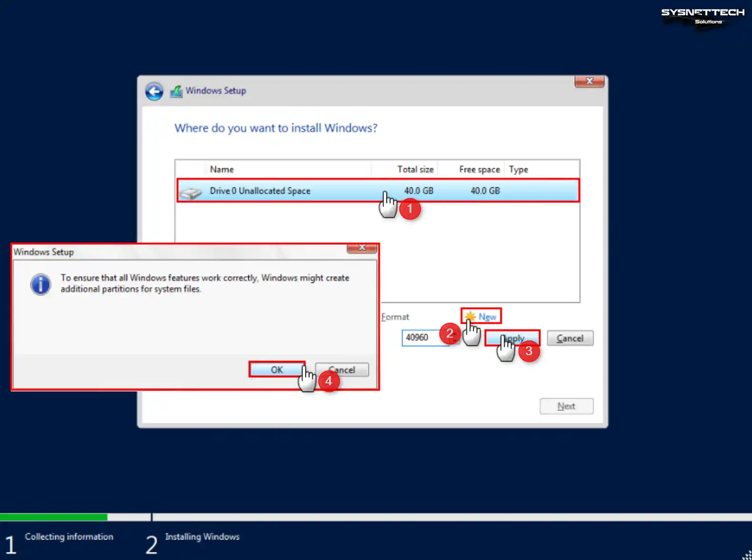
Task: Click the Total size column header
Action: pyautogui.click(x=416, y=170)
